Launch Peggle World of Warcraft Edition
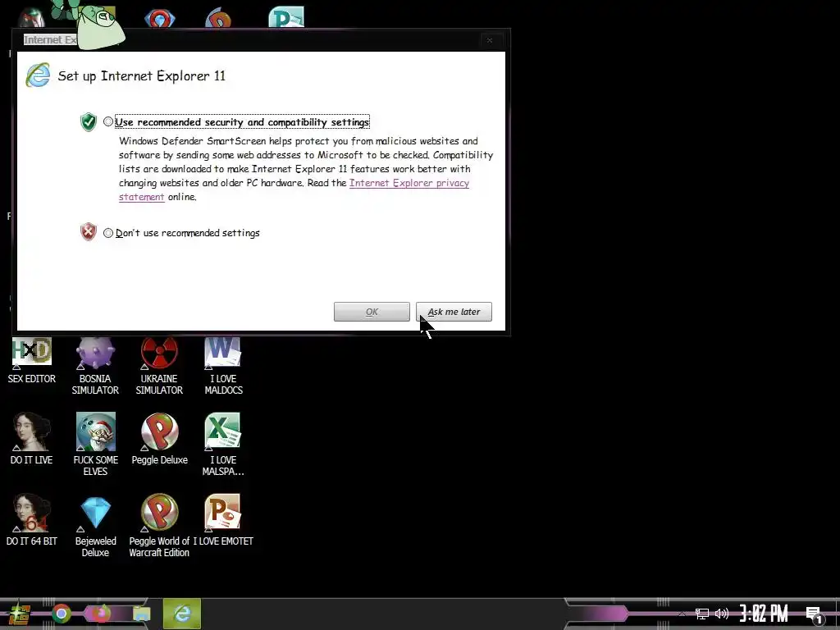This screenshot has height=630, width=840. (x=159, y=526)
